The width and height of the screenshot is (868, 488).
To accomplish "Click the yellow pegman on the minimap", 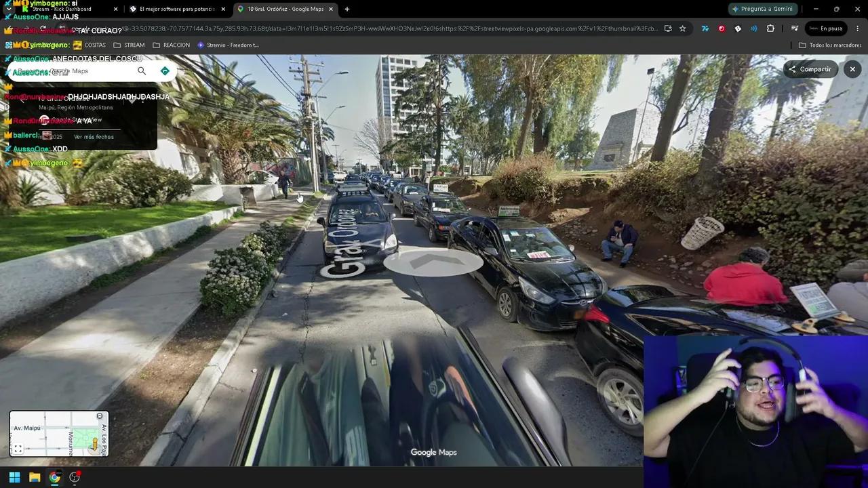I will (x=94, y=444).
